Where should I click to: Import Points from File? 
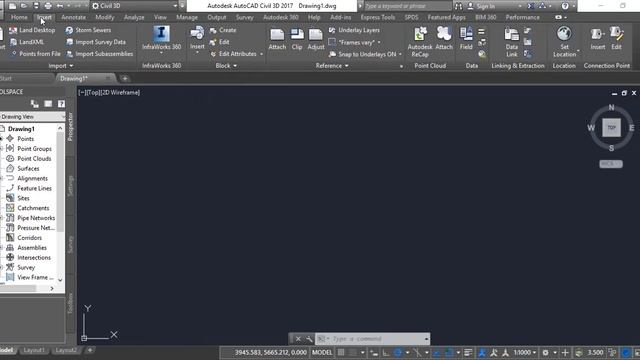[35, 54]
